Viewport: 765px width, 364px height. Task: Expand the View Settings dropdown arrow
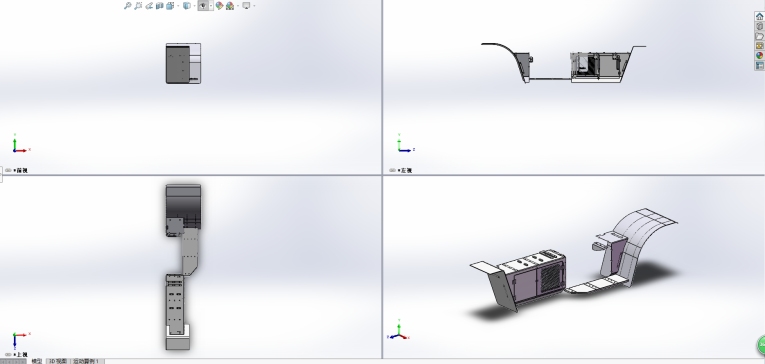coord(254,6)
